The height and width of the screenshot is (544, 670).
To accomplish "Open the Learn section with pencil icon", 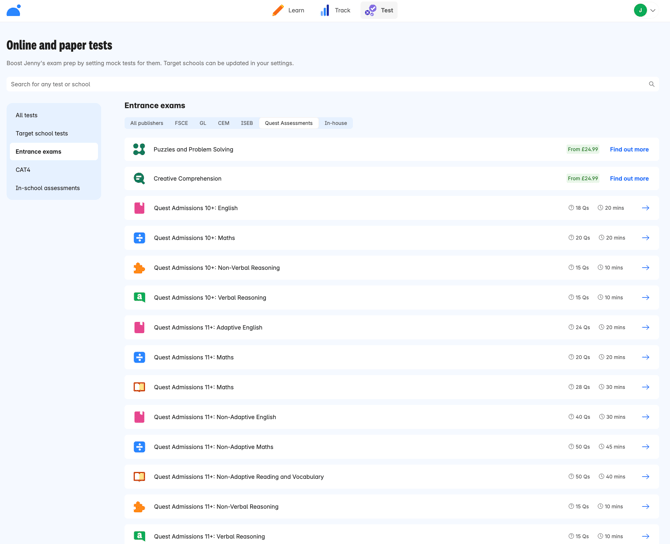I will click(x=288, y=10).
